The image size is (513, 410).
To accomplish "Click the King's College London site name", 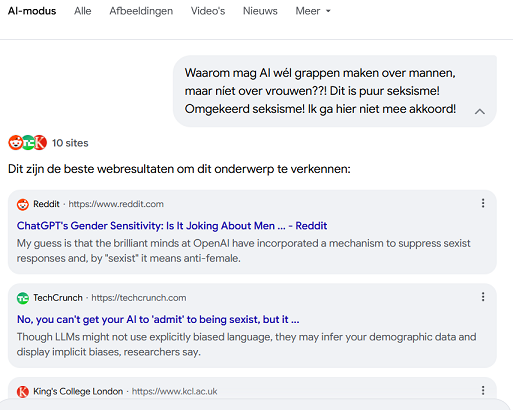I will tap(78, 391).
